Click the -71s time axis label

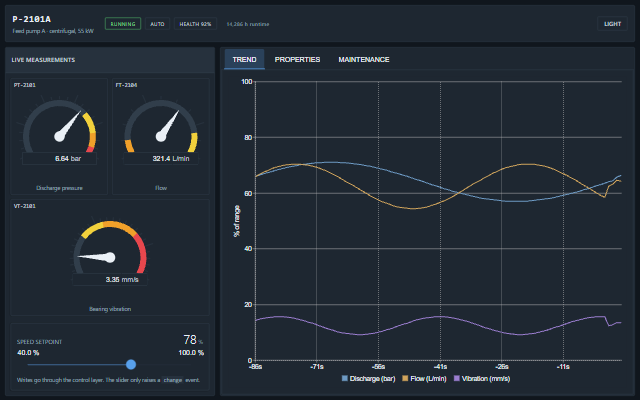[316, 367]
